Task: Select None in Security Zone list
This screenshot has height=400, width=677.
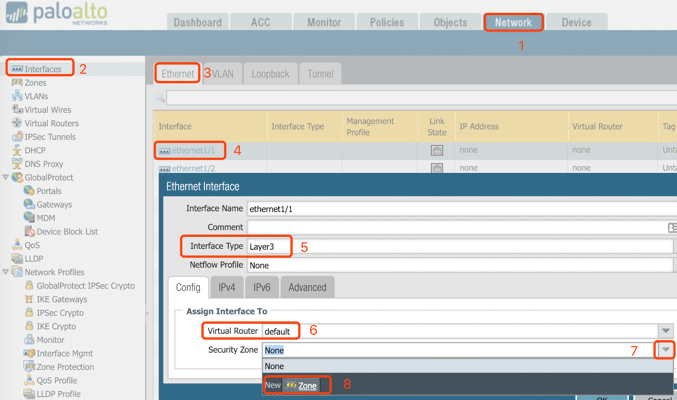Action: [x=275, y=366]
